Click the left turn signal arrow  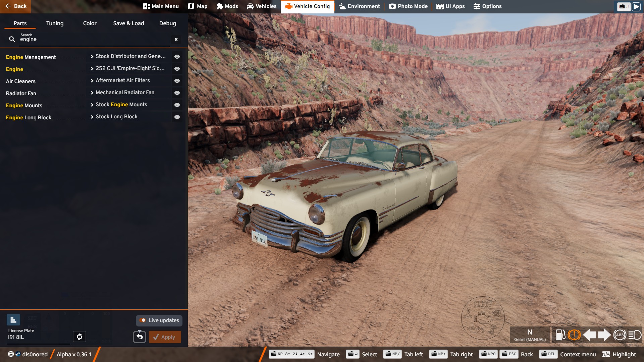pyautogui.click(x=589, y=335)
